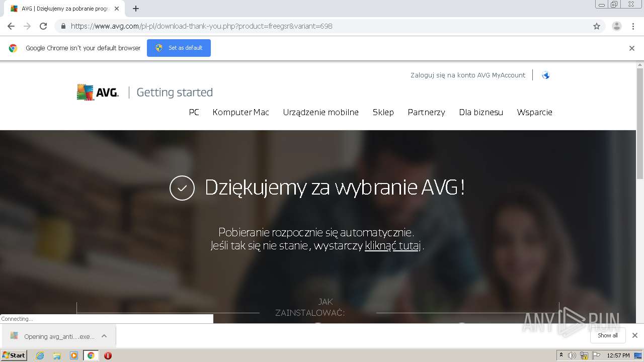Bookmark this page with the star
644x362 pixels.
[597, 26]
